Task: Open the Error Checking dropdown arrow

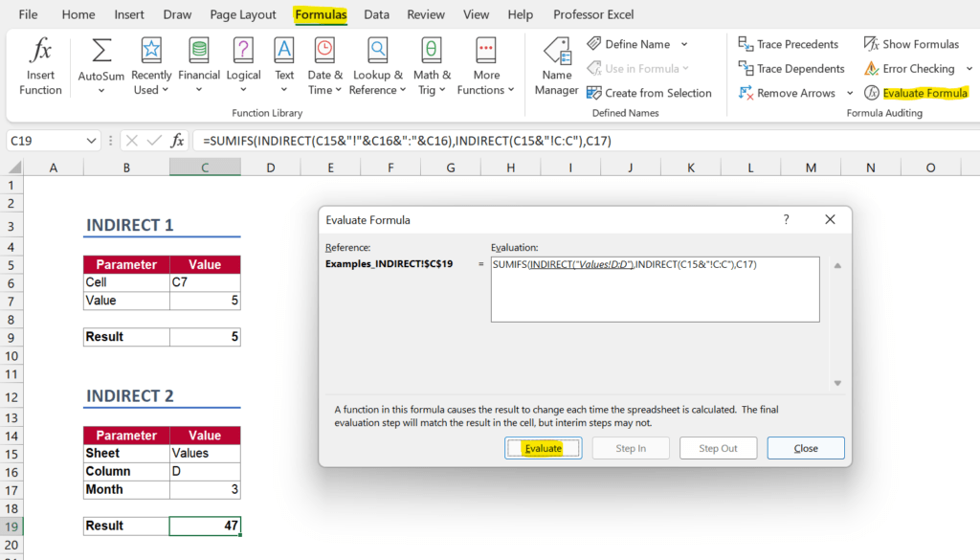Action: coord(969,69)
